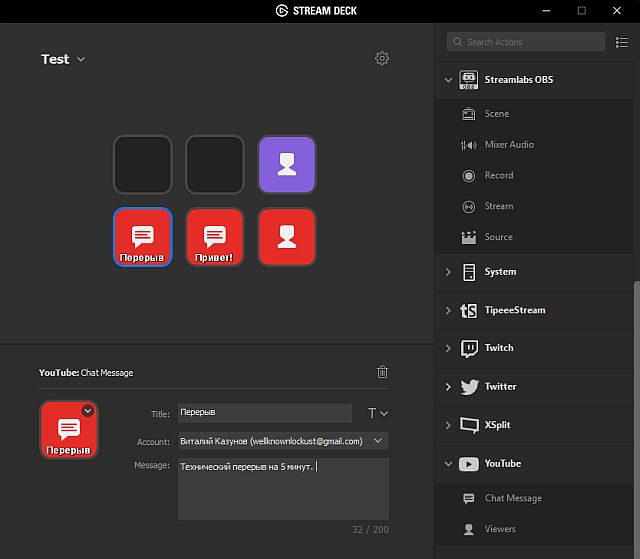640x559 pixels.
Task: Open the key icon preview dropdown arrow
Action: [88, 410]
